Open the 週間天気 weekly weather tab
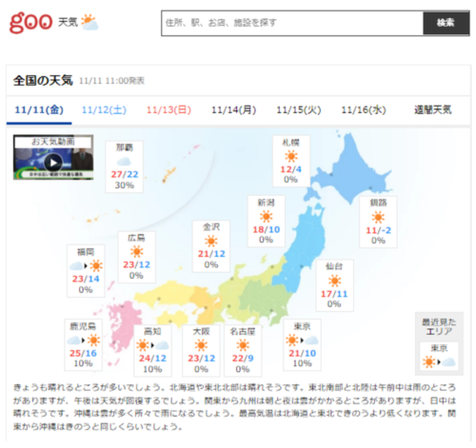Viewport: 476px width, 448px height. click(x=433, y=110)
